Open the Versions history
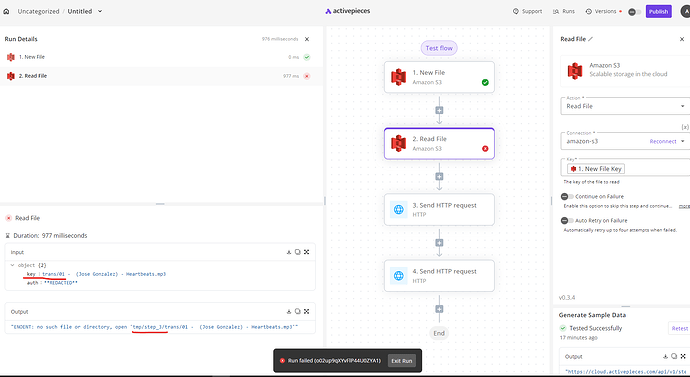The height and width of the screenshot is (377, 690). [601, 11]
